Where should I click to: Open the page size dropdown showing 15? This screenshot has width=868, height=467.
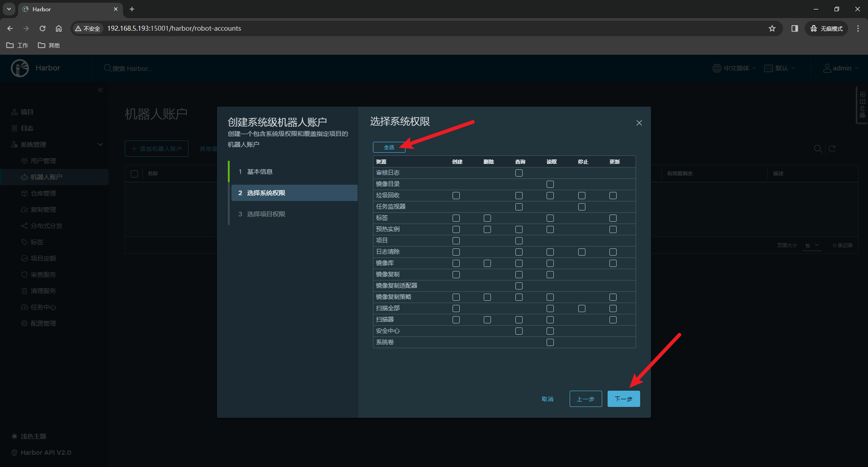coord(812,245)
